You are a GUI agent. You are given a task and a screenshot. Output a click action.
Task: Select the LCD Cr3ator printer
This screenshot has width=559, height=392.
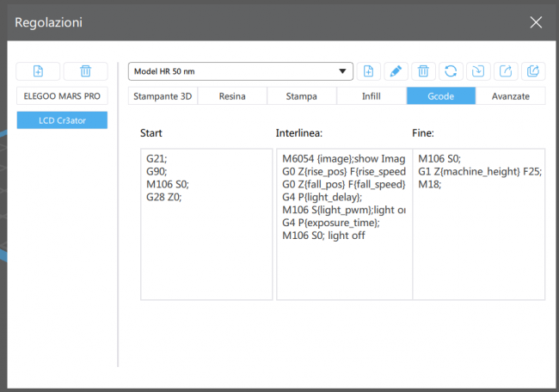pos(62,120)
